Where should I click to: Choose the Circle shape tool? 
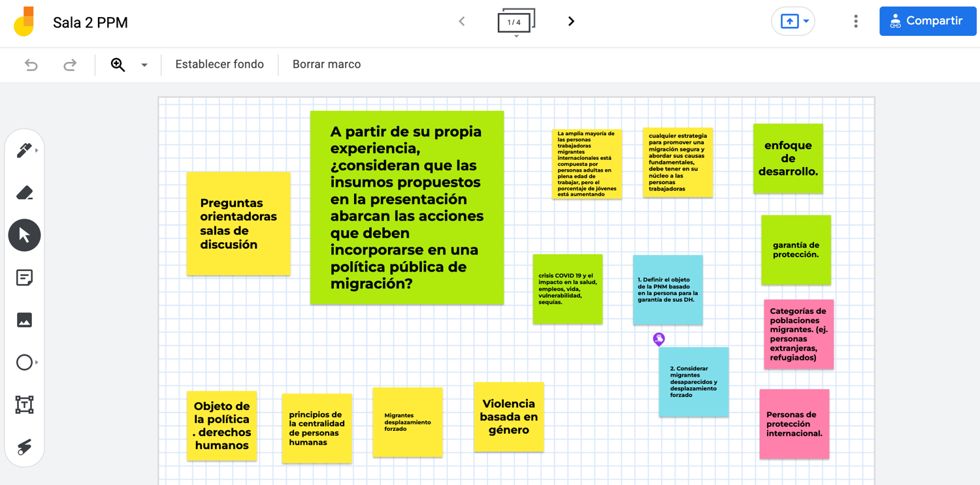24,362
